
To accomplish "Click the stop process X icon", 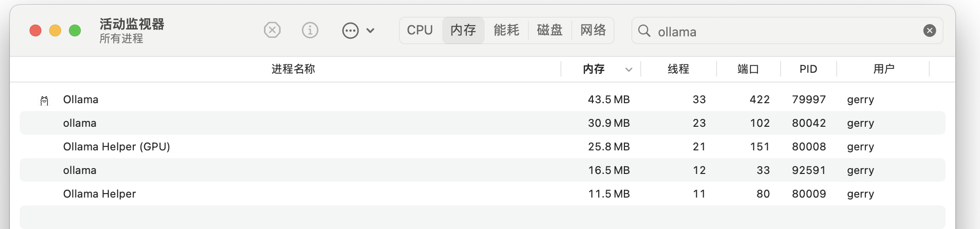I will click(x=272, y=30).
